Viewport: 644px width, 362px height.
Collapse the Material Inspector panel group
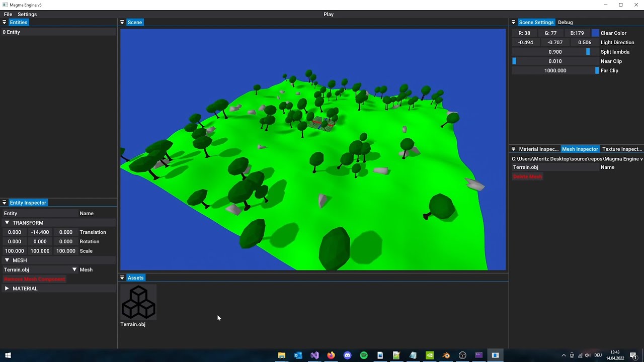pos(513,149)
